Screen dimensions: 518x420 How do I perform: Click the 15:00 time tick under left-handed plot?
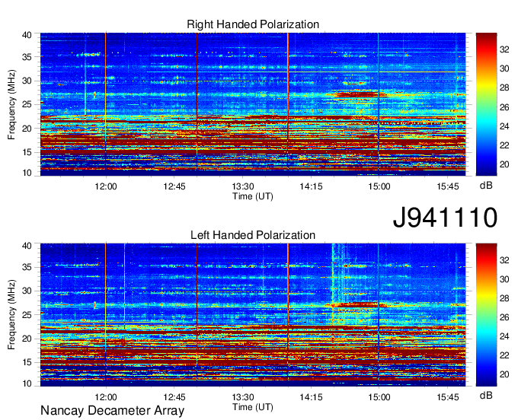click(379, 397)
